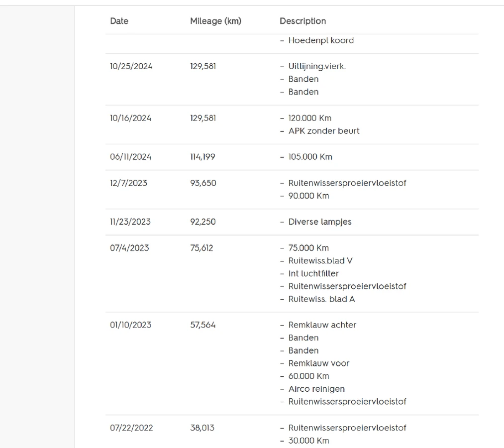Select the "Diverse lampjes" description item
The height and width of the screenshot is (448, 504).
319,222
